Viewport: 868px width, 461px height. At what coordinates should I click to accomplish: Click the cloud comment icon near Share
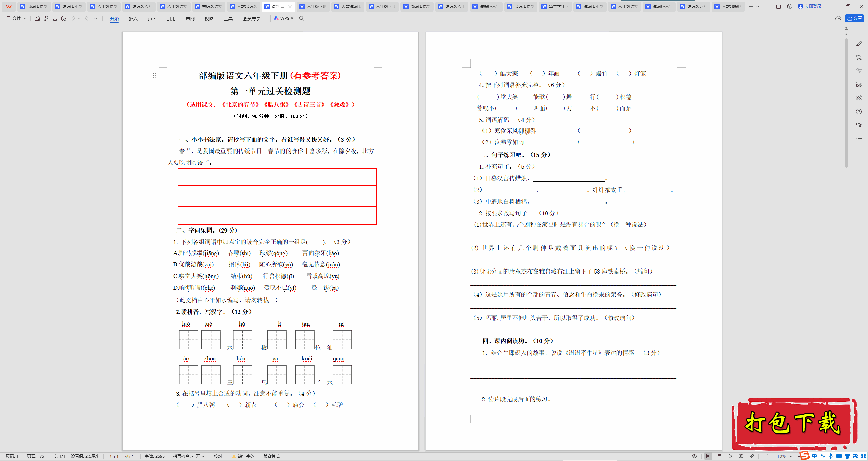coord(838,18)
